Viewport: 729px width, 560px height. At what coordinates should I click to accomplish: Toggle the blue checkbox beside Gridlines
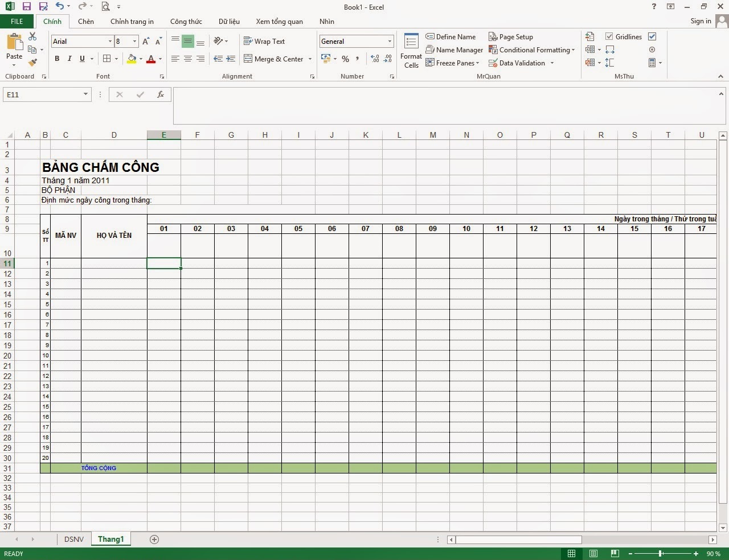[x=652, y=36]
